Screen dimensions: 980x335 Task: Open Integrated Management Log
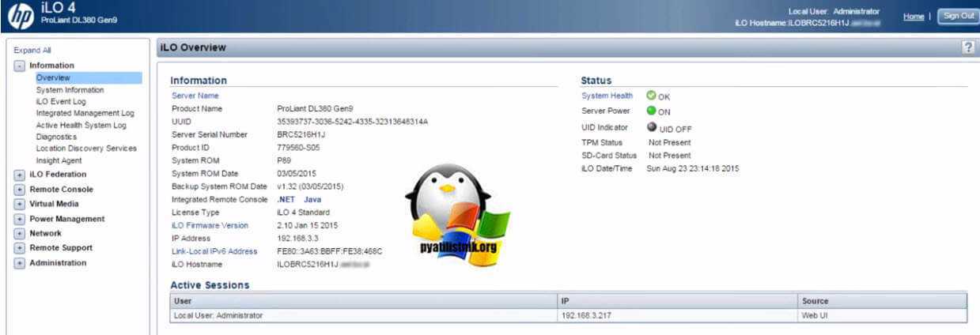point(85,113)
